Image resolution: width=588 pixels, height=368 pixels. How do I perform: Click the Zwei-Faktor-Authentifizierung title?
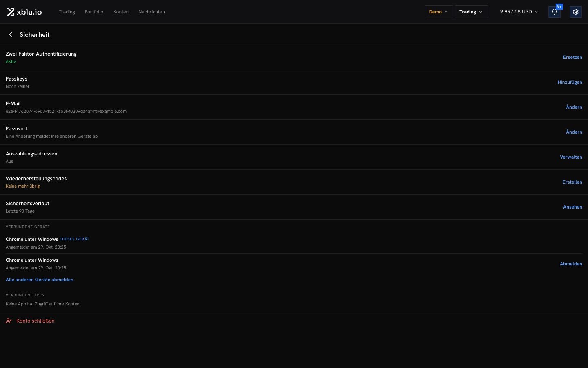tap(41, 54)
